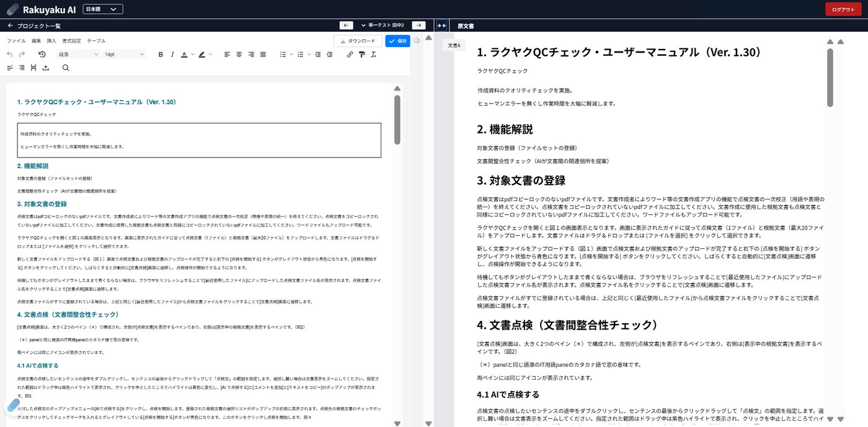Open 書式設定 menu
The image size is (868, 427).
tap(71, 41)
